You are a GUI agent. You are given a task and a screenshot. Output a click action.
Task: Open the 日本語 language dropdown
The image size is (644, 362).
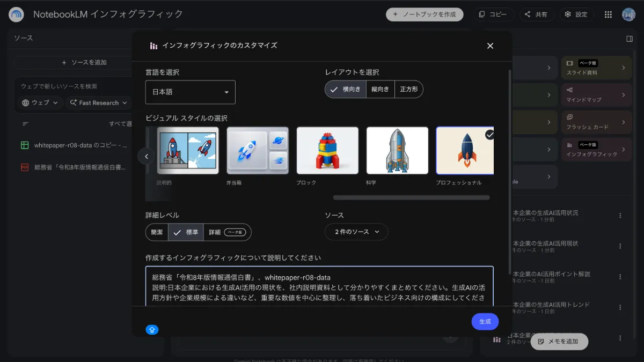pyautogui.click(x=191, y=92)
